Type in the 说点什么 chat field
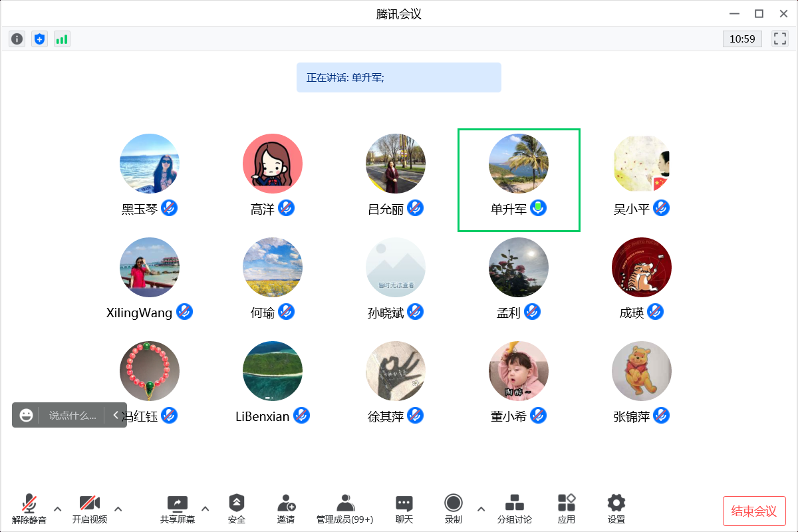Screen dimensions: 798x532 coord(72,415)
